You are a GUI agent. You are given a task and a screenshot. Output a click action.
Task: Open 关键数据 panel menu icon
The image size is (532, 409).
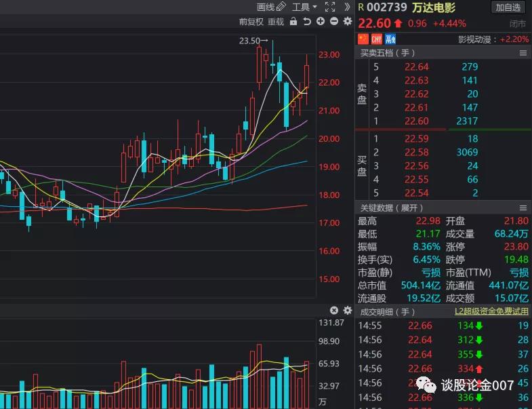pyautogui.click(x=523, y=208)
